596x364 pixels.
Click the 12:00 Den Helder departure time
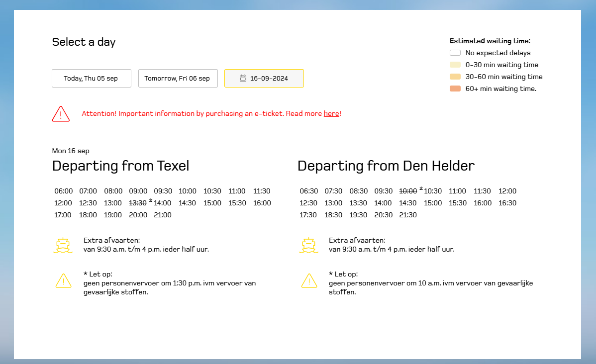[x=507, y=191]
